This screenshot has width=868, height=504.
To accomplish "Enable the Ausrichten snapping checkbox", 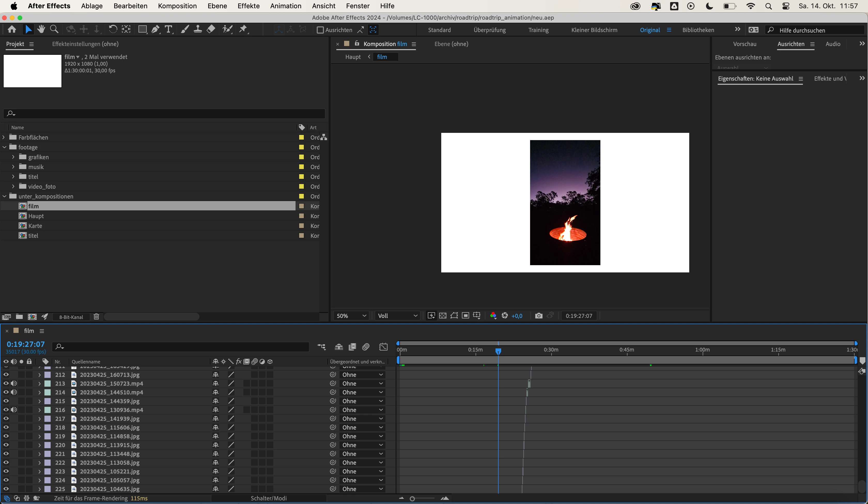I will point(320,30).
